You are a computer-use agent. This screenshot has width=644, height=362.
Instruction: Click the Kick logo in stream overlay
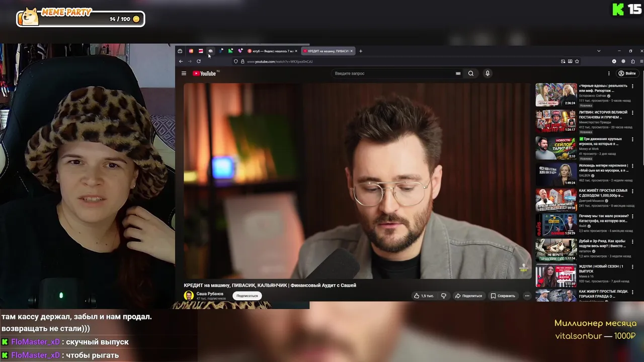(x=618, y=9)
